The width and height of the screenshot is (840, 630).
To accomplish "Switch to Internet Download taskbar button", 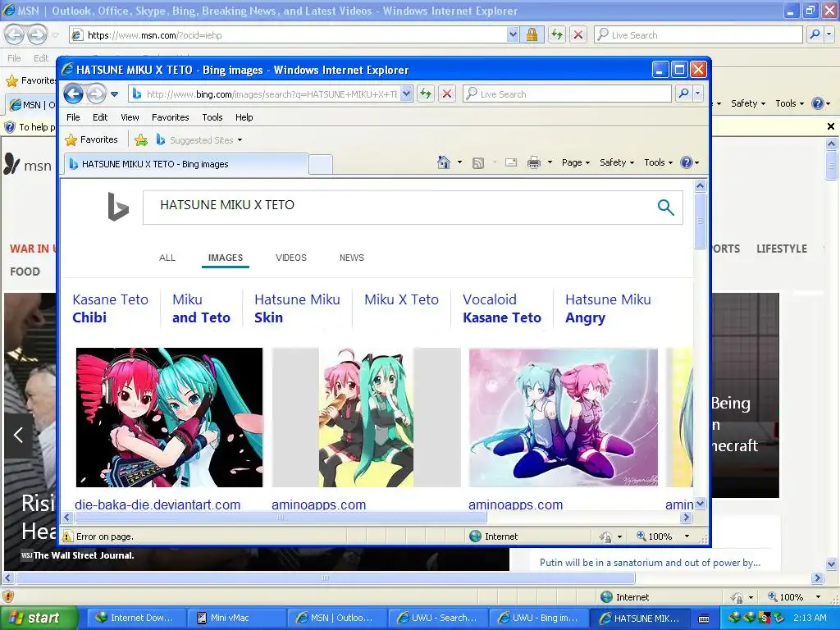I will 137,619.
